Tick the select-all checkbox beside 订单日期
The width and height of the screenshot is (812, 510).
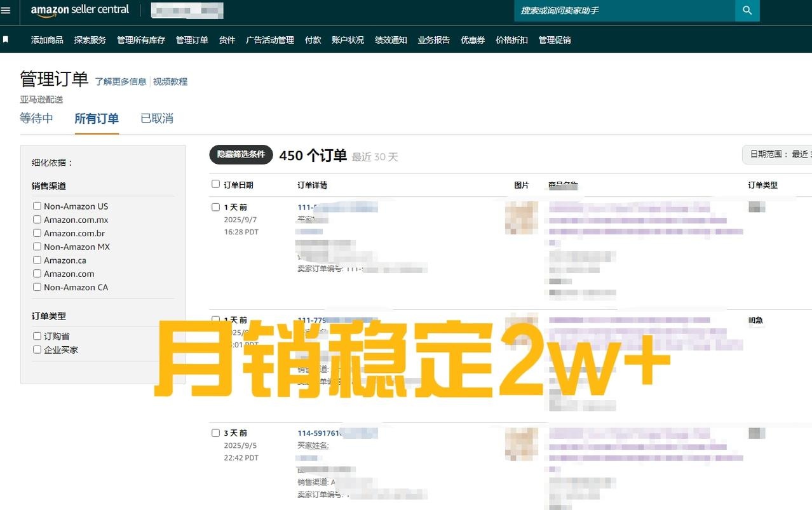coord(216,184)
